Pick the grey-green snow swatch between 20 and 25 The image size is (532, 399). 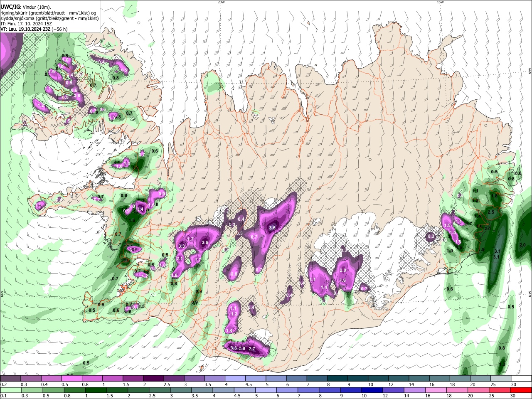tap(480, 379)
